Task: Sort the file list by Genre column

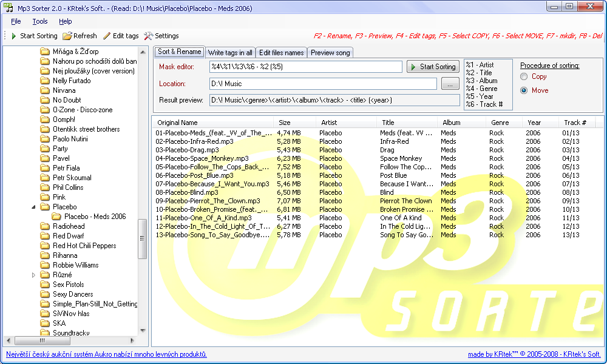Action: (x=504, y=123)
